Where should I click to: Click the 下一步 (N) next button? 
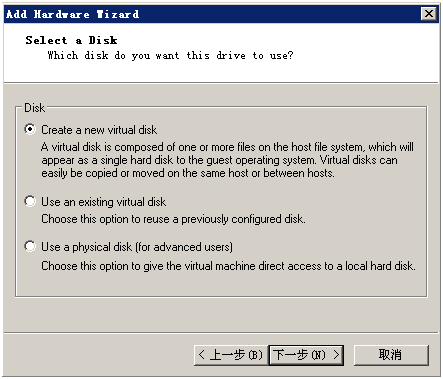point(306,355)
